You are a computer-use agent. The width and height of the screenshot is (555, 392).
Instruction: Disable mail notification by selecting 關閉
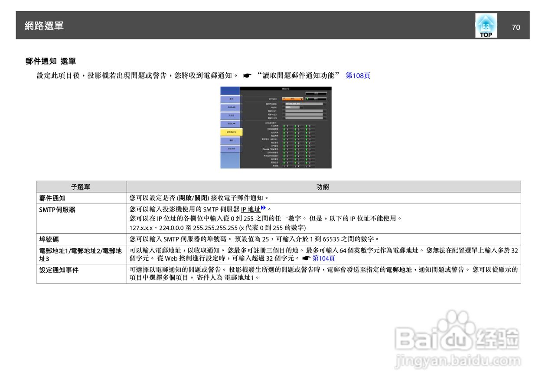point(315,99)
